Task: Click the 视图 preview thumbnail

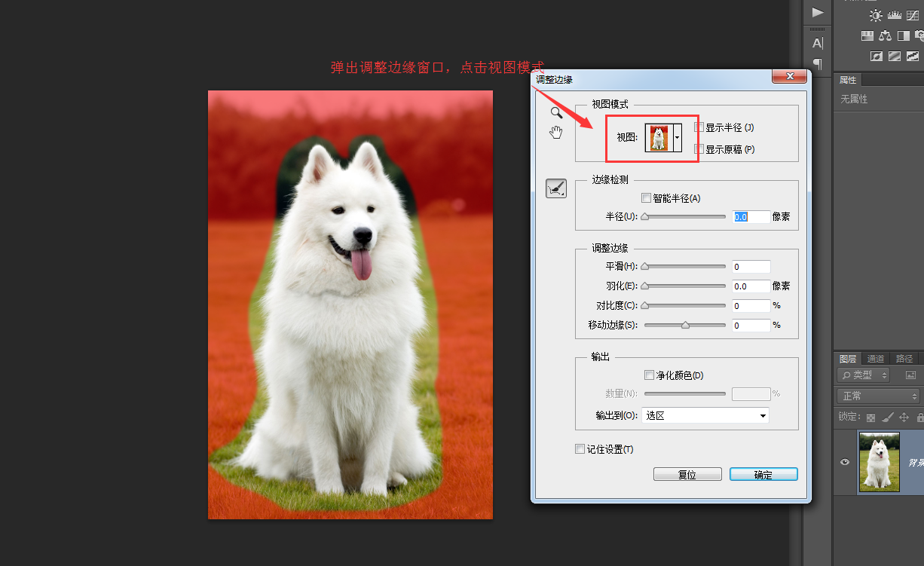Action: click(x=659, y=137)
